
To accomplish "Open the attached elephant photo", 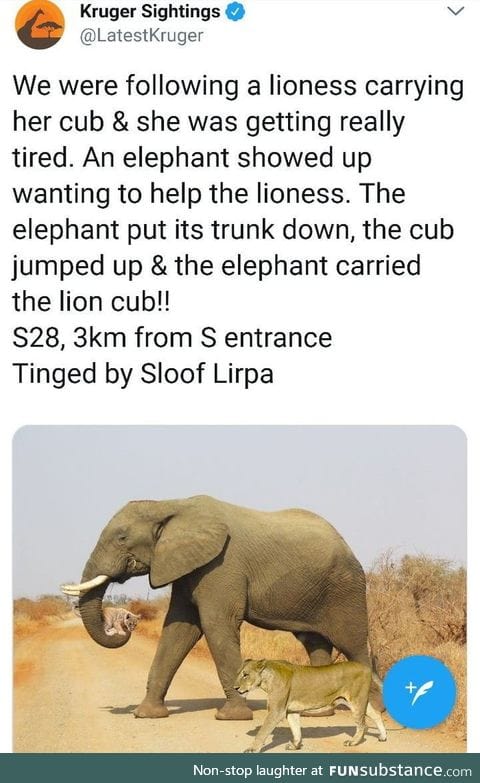I will click(240, 588).
